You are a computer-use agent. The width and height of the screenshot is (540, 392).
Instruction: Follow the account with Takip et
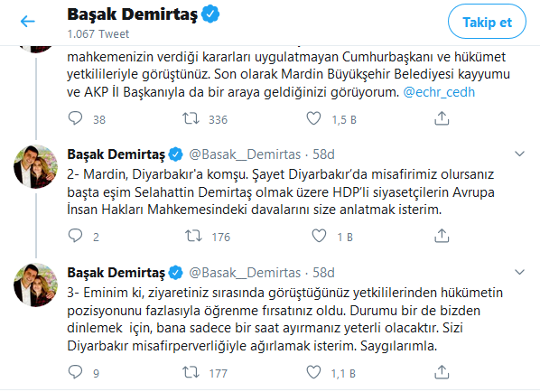[487, 22]
